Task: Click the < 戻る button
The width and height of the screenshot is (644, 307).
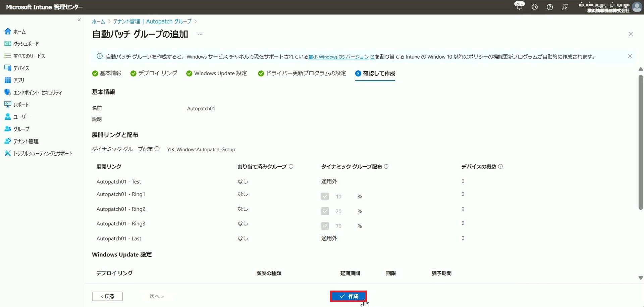Action: coord(107,296)
